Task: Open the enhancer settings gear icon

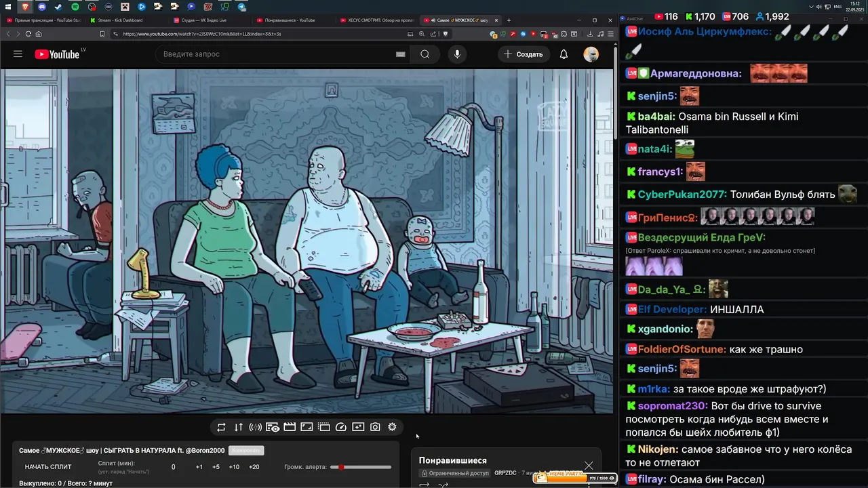Action: 392,427
